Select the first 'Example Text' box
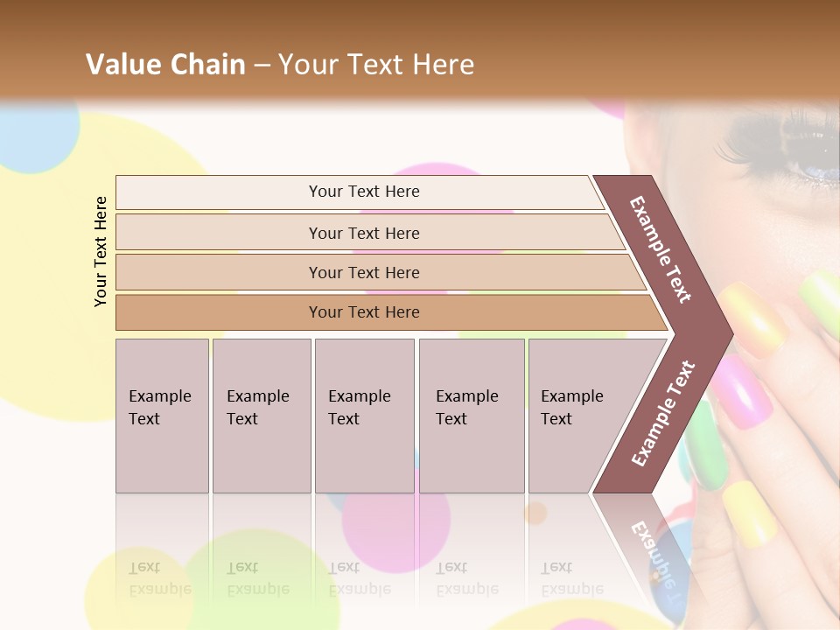The height and width of the screenshot is (630, 840). click(162, 416)
